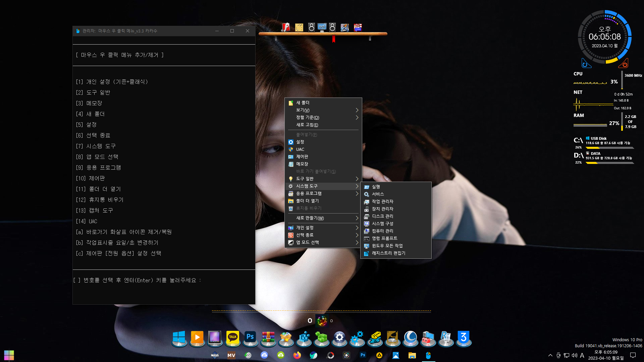Viewport: 644px width, 362px height.
Task: Click the D:\ DATA disk usage bar
Action: [610, 163]
